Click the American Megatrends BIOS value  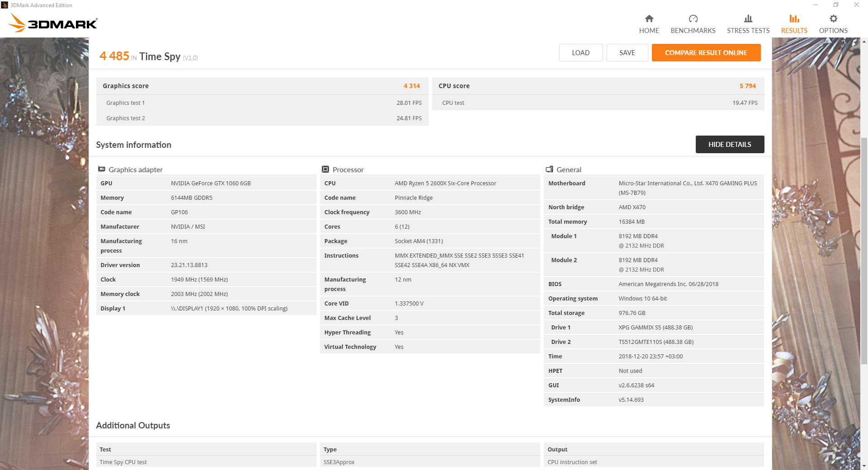668,284
